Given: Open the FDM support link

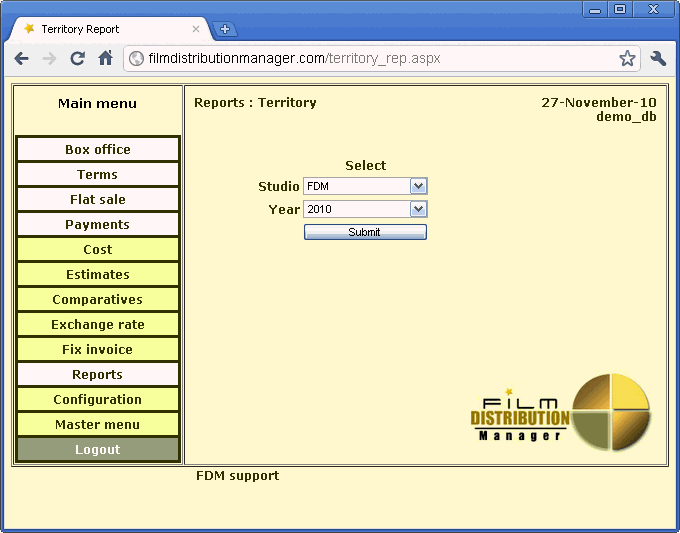Looking at the screenshot, I should [x=237, y=476].
